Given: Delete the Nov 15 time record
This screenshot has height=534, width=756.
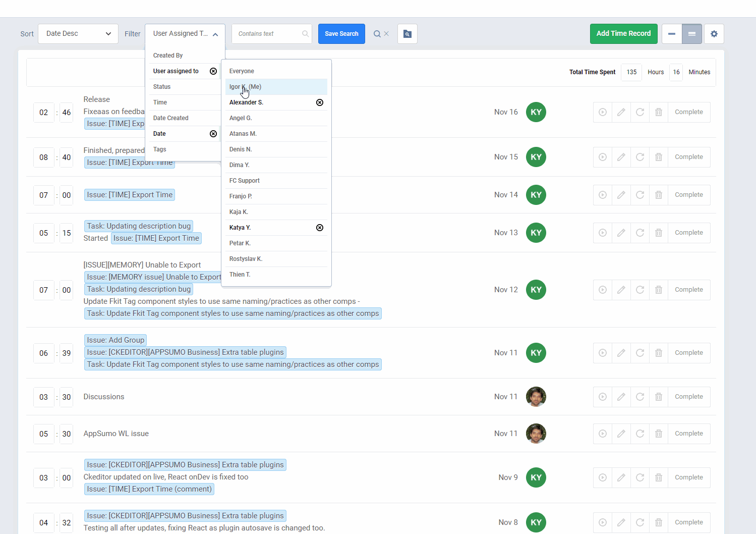Looking at the screenshot, I should click(x=659, y=157).
